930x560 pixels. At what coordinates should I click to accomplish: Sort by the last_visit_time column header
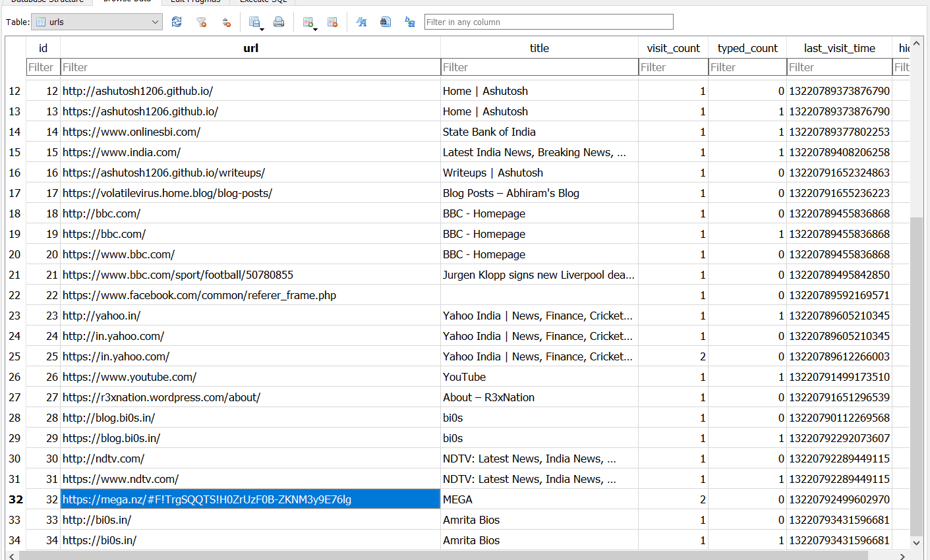pos(839,48)
